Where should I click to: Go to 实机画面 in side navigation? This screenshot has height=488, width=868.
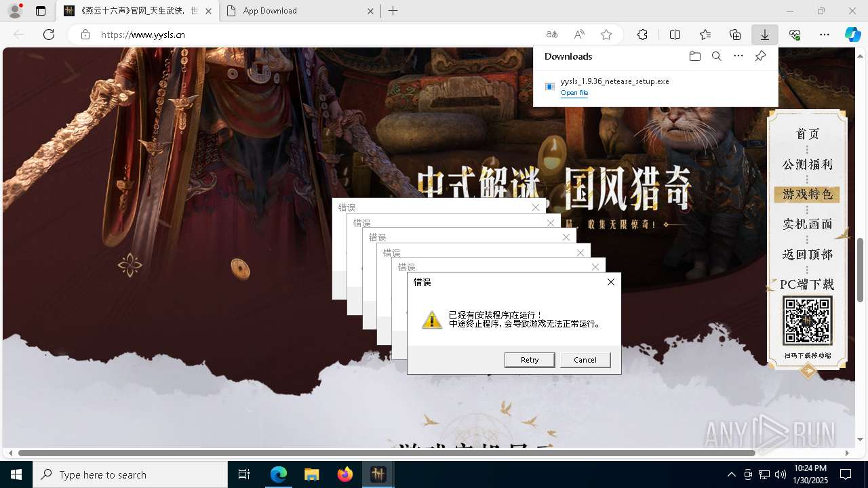tap(807, 224)
